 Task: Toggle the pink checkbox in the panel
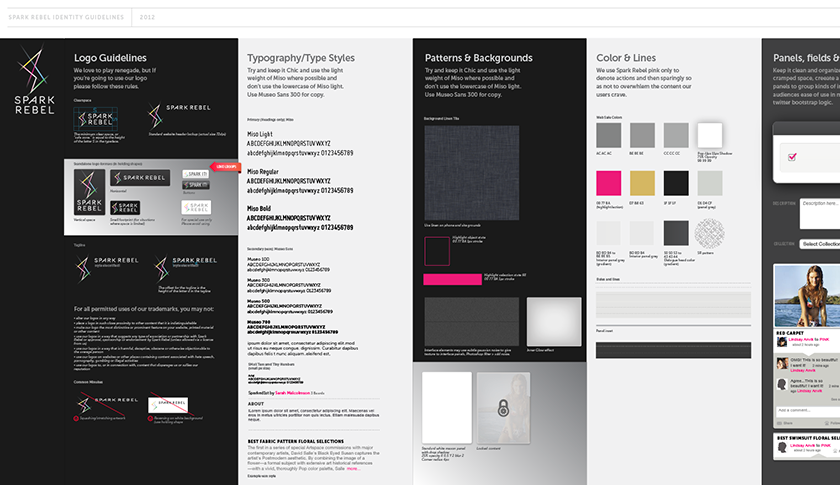(x=792, y=156)
